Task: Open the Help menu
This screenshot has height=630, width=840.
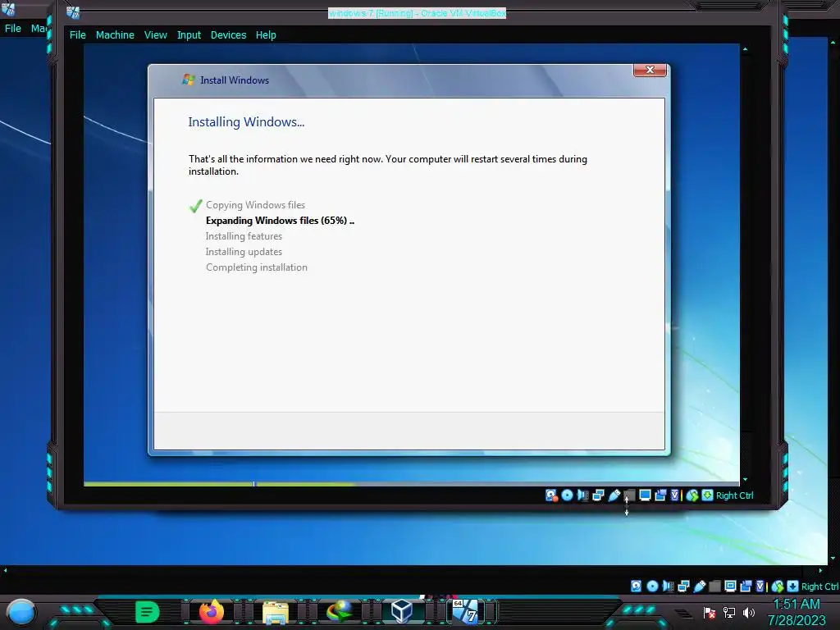Action: click(x=266, y=34)
